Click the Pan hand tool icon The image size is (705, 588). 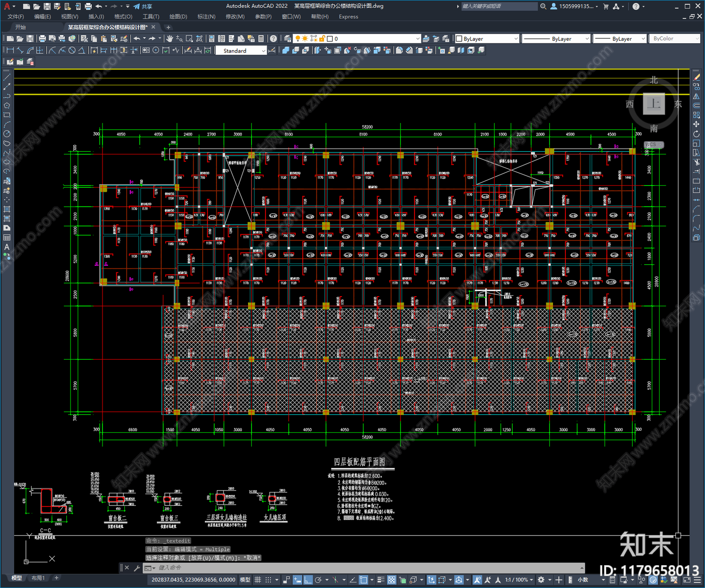pyautogui.click(x=170, y=39)
